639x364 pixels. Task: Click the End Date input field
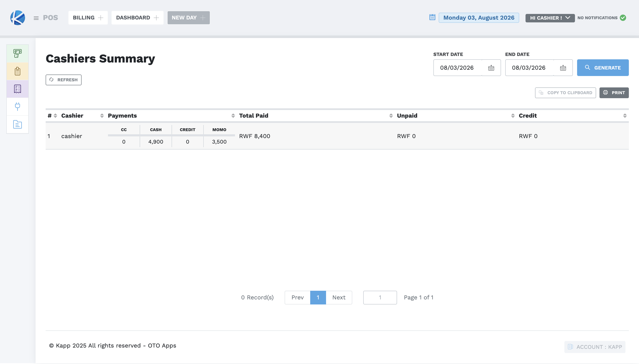(x=529, y=68)
